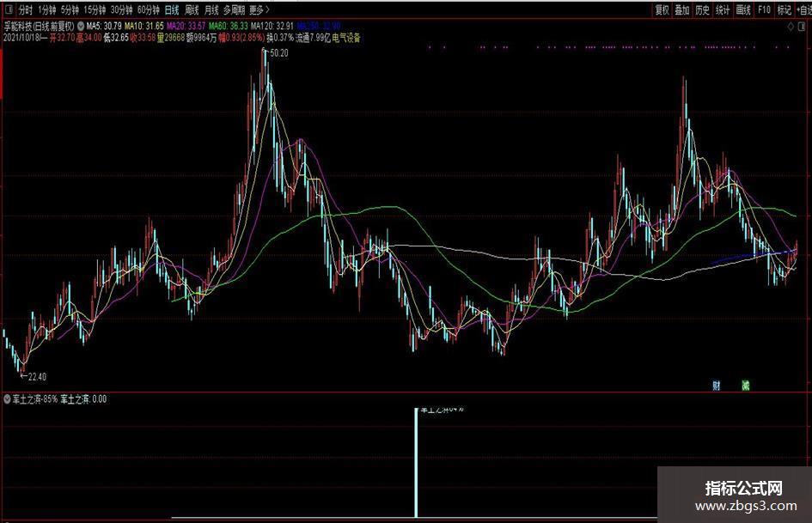Select the 日线 daily chart tab
812x523 pixels.
(x=171, y=9)
